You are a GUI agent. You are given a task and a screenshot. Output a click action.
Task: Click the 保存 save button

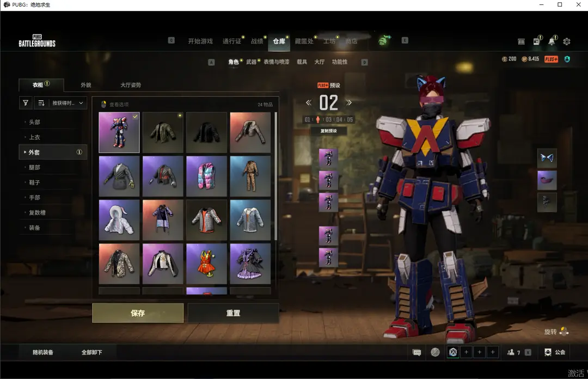point(138,313)
